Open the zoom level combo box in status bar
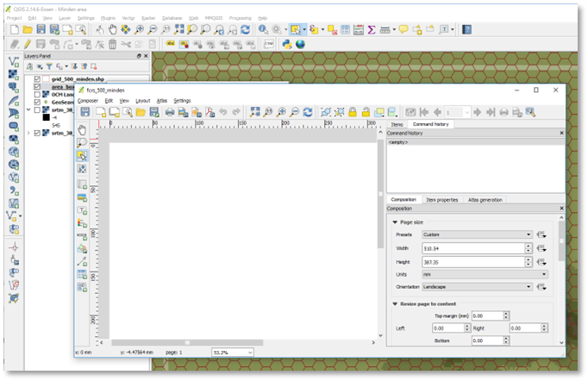This screenshot has width=588, height=381. pos(233,352)
